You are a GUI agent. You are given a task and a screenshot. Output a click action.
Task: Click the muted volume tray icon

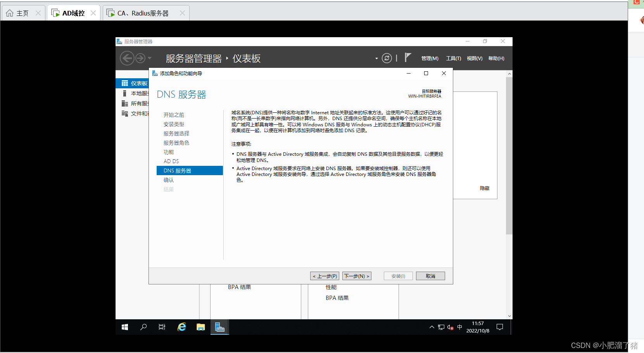click(x=450, y=327)
